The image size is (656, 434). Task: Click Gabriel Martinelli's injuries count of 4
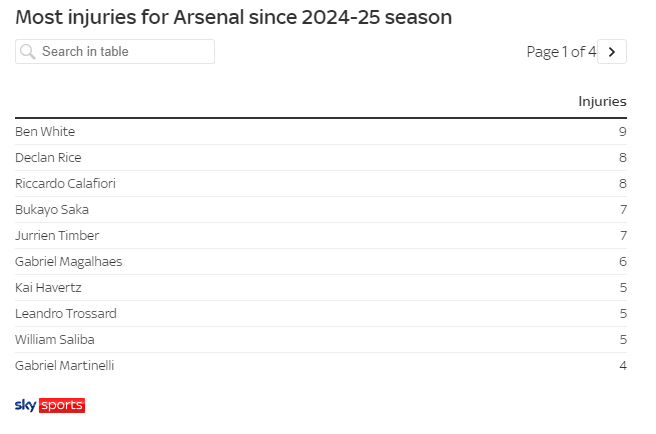pyautogui.click(x=622, y=366)
